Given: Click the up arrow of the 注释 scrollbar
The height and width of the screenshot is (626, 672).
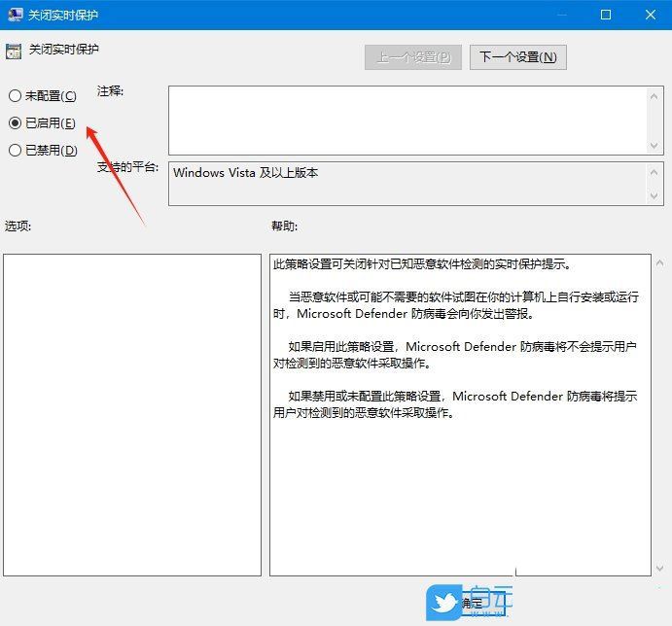Looking at the screenshot, I should pos(654,96).
